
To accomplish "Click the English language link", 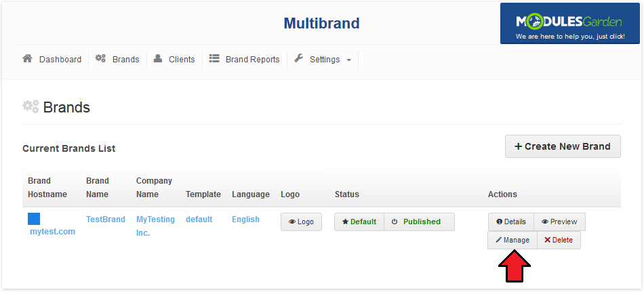I will point(245,220).
